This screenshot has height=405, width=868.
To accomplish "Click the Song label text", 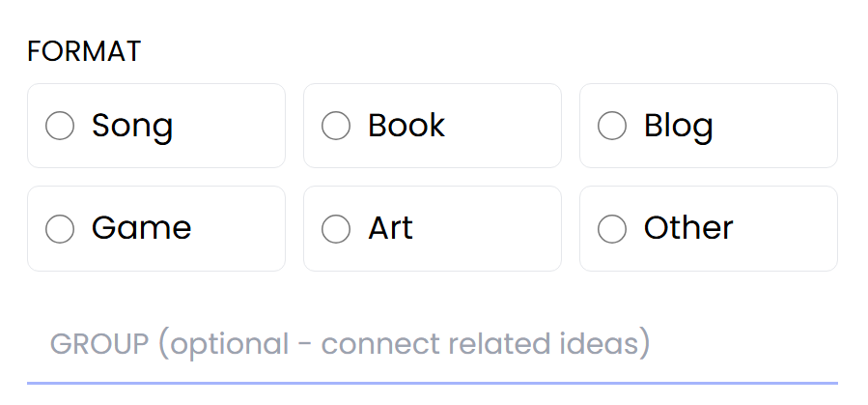I will [132, 126].
